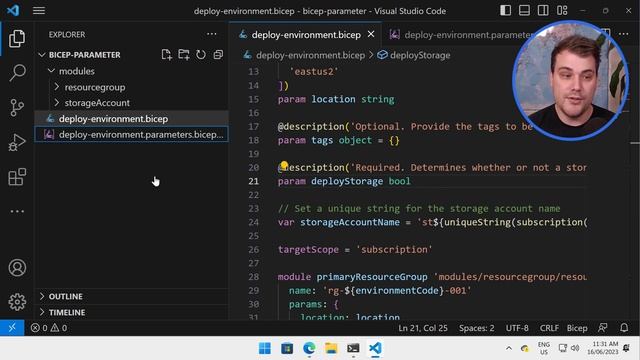Click breadcrumb deployStorage symbol
This screenshot has height=360, width=640.
click(x=420, y=55)
